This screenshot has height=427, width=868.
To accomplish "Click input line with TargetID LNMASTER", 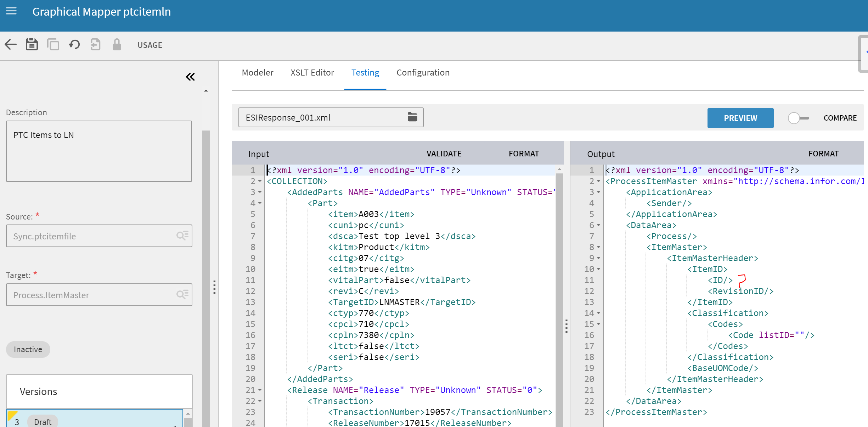I will [402, 302].
